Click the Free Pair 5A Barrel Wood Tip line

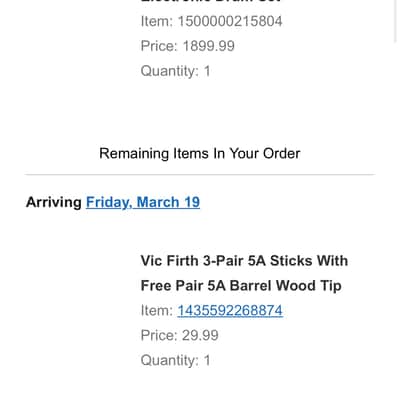coord(241,286)
